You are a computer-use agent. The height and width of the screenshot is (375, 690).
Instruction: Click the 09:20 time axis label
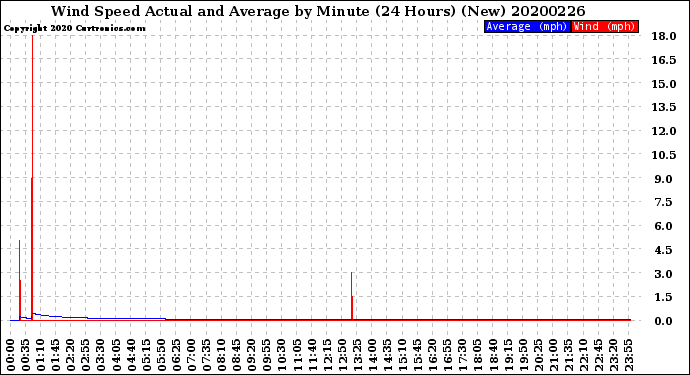click(x=252, y=355)
